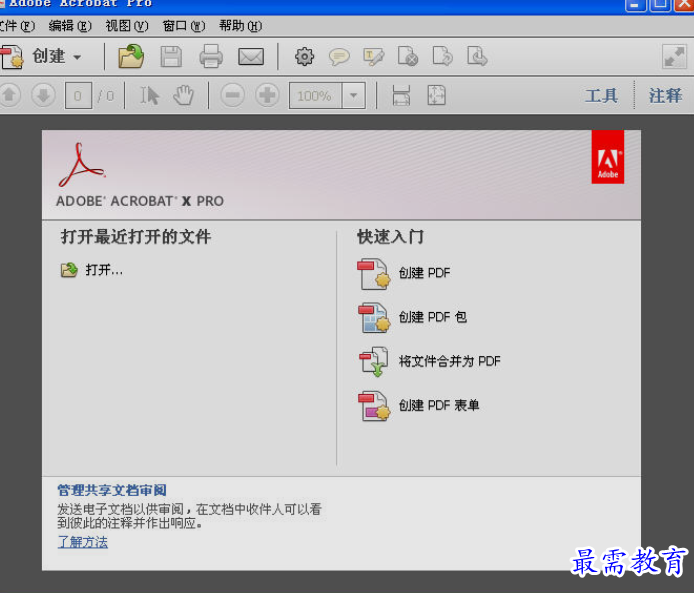The width and height of the screenshot is (694, 593).
Task: Click the fit one full page icon
Action: coord(436,95)
